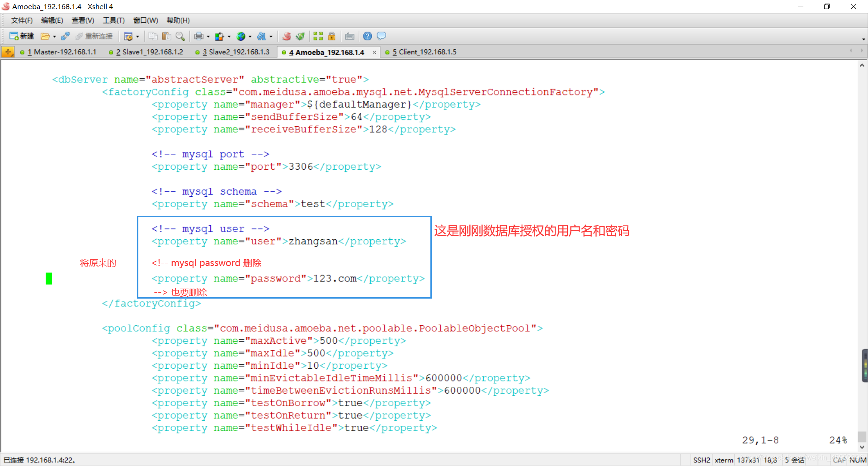
Task: Click the receiveBufferSize value 128
Action: click(x=378, y=129)
